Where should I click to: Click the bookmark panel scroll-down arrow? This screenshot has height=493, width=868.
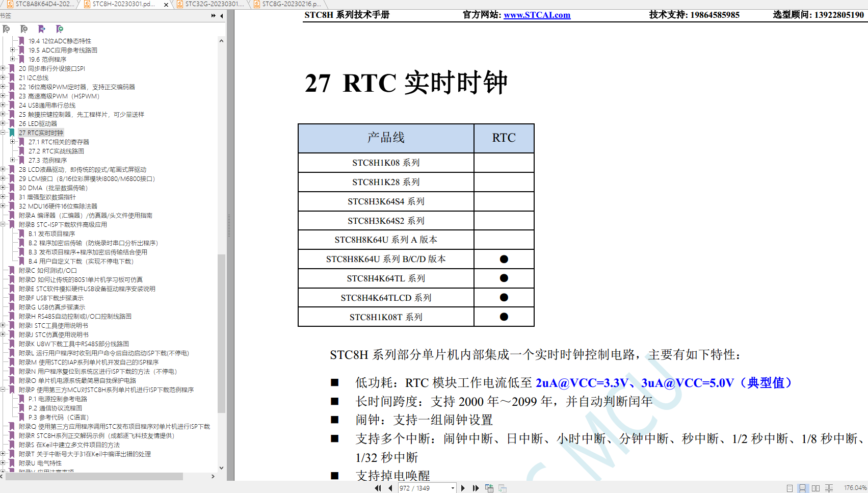tap(221, 468)
